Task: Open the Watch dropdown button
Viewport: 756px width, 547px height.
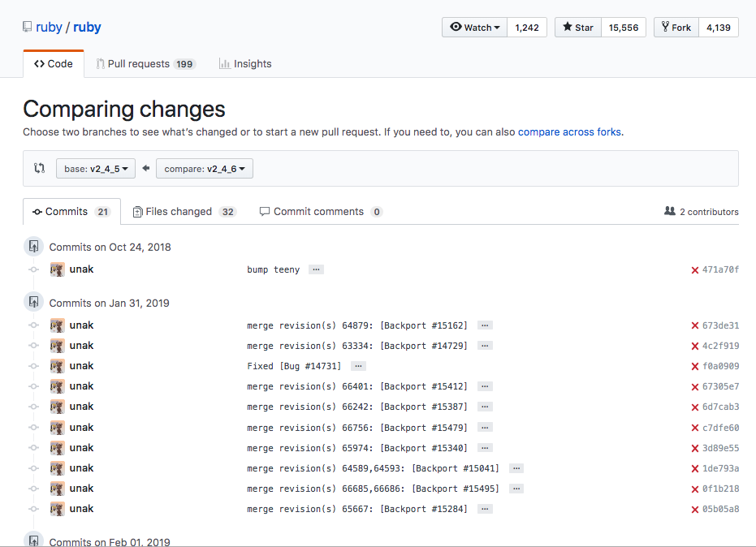Action: tap(474, 28)
